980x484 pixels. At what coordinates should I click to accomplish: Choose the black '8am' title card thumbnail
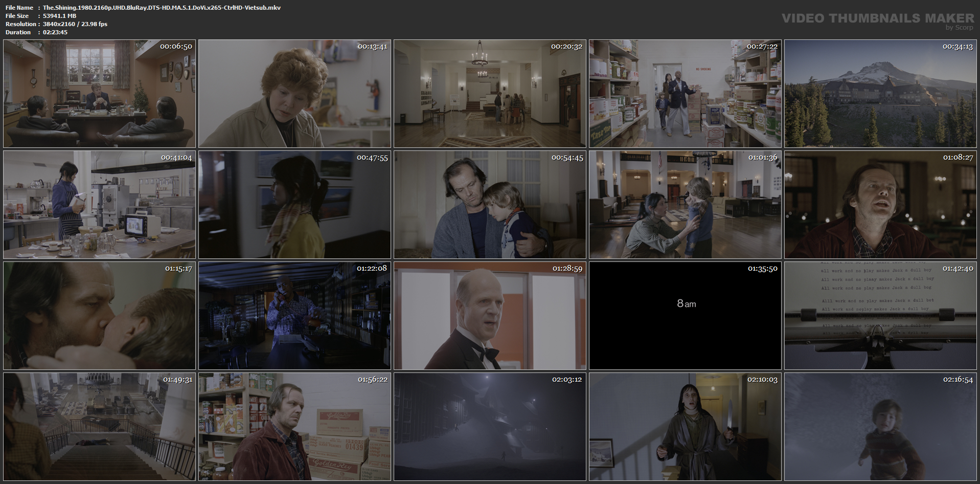click(x=685, y=316)
